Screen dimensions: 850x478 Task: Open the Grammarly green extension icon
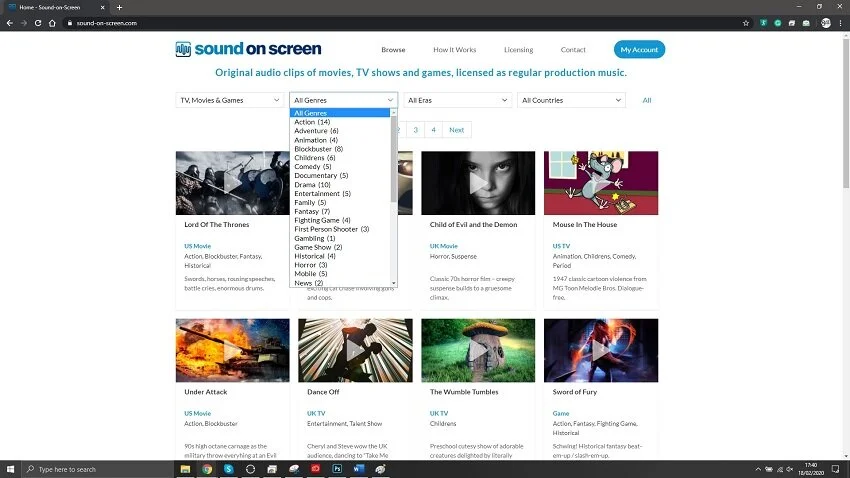778,23
